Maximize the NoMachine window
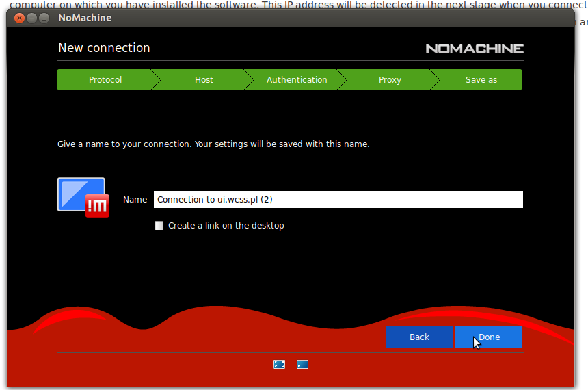Viewport: 588px width, 390px height. [x=44, y=18]
